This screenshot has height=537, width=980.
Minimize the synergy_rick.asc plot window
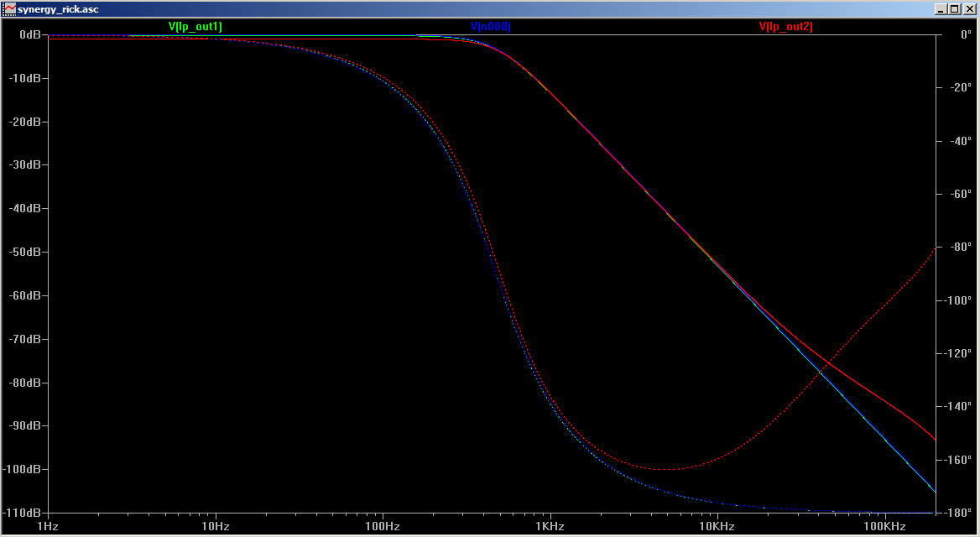coord(941,8)
